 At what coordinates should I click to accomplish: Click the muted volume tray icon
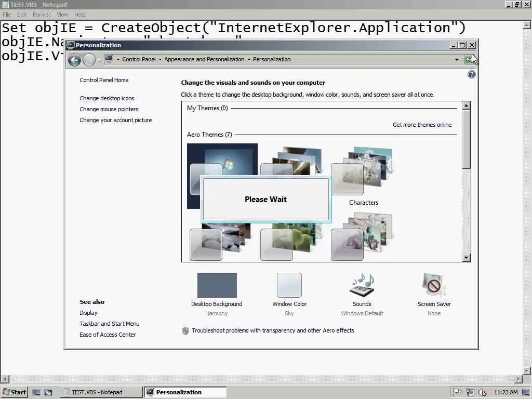[x=483, y=392]
